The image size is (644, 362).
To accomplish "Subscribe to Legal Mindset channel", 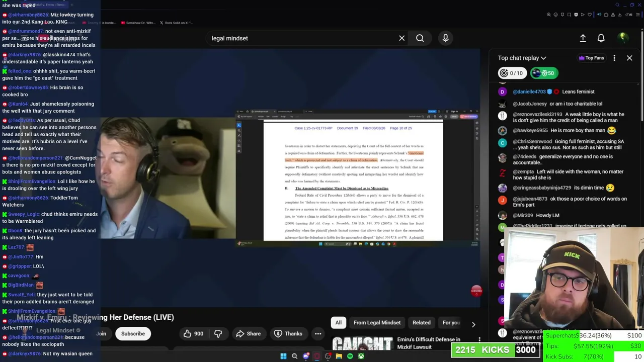I will pyautogui.click(x=133, y=334).
